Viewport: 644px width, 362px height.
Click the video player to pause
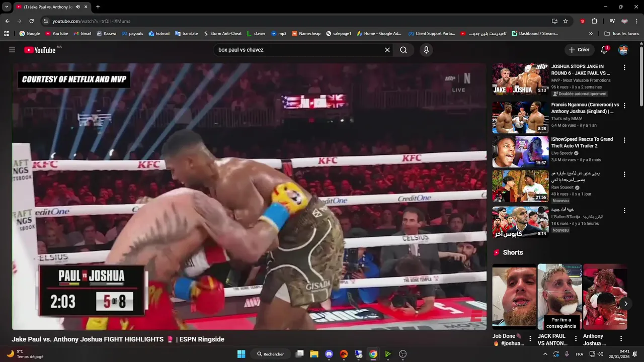point(249,196)
